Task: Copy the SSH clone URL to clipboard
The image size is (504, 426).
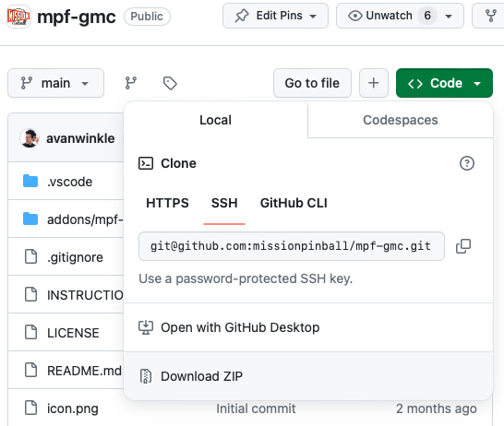Action: (463, 246)
